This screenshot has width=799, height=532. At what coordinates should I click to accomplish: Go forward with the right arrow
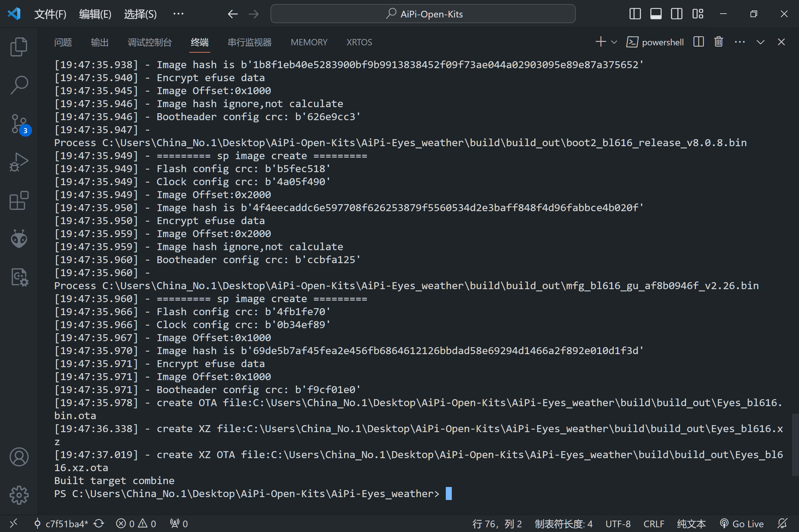coord(253,14)
